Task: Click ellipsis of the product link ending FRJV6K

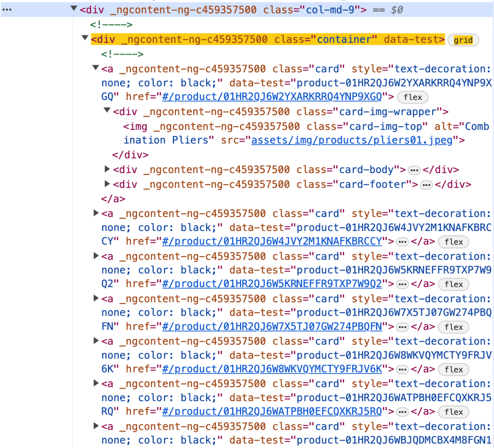Action: pos(402,369)
